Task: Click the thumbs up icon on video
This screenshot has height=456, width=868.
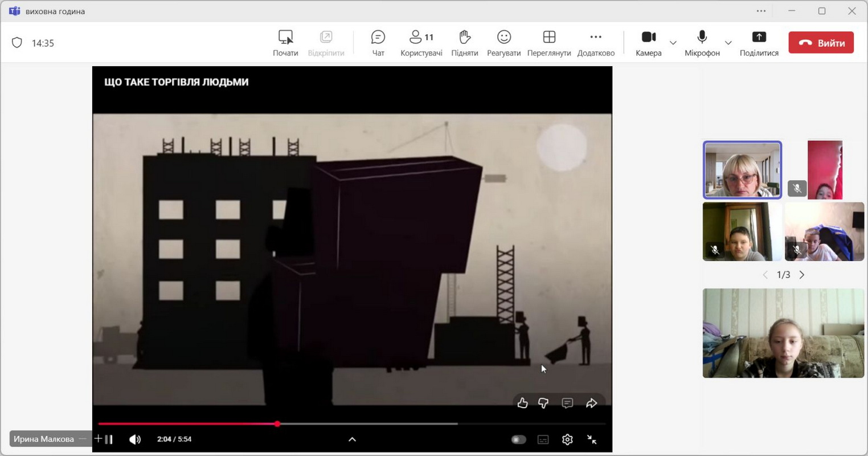Action: point(522,403)
